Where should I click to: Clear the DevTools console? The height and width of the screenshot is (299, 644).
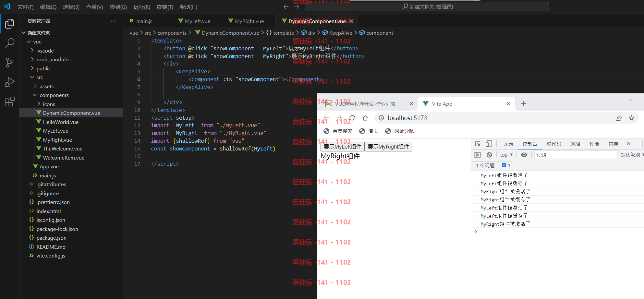click(489, 155)
